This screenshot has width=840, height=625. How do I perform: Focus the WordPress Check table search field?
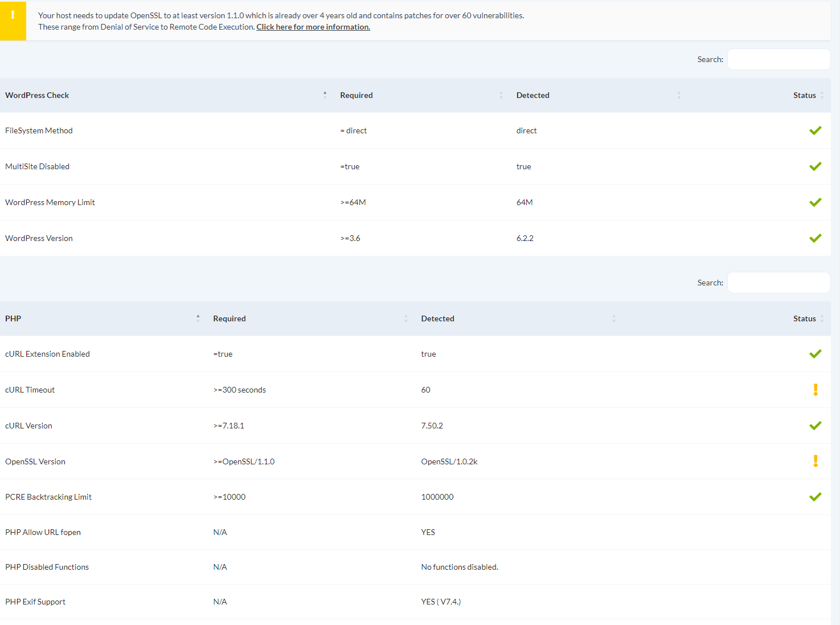click(x=778, y=59)
